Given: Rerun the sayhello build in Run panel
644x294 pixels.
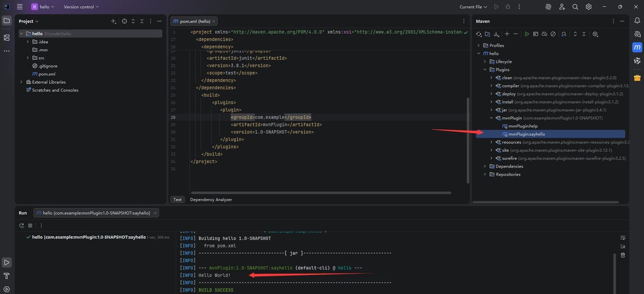Looking at the screenshot, I should point(22,226).
